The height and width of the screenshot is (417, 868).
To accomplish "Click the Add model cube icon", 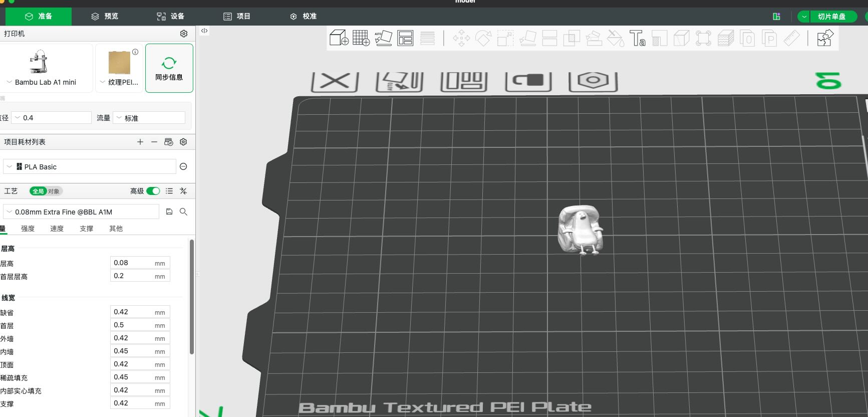I will (x=339, y=38).
